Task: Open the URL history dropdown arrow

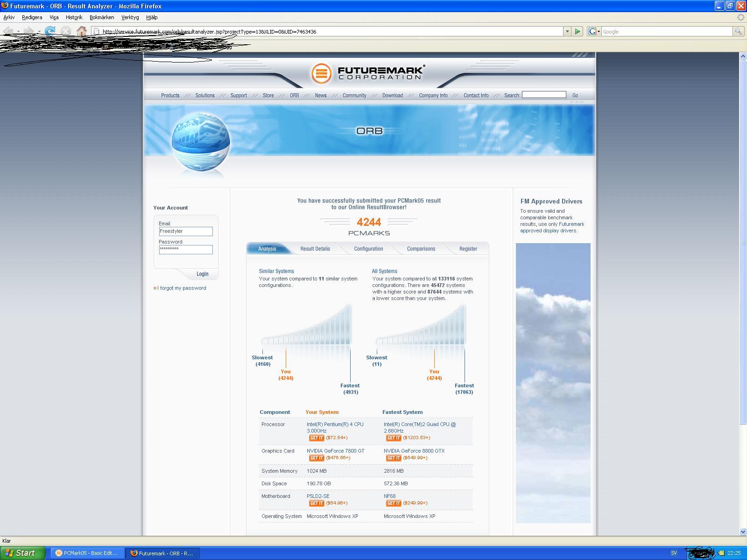Action: tap(567, 31)
